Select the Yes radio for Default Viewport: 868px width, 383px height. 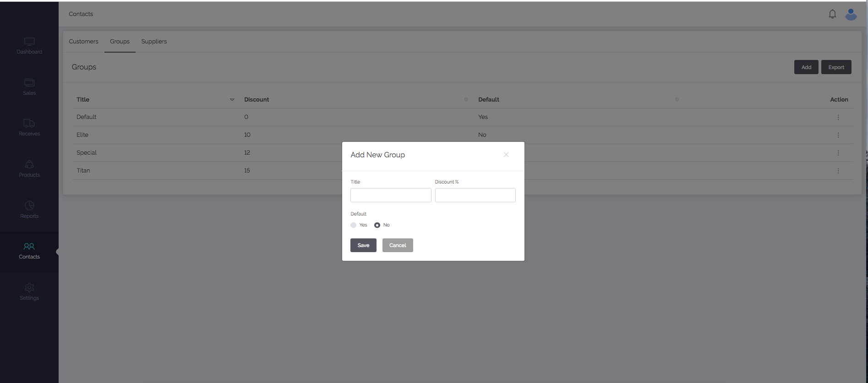(x=353, y=225)
